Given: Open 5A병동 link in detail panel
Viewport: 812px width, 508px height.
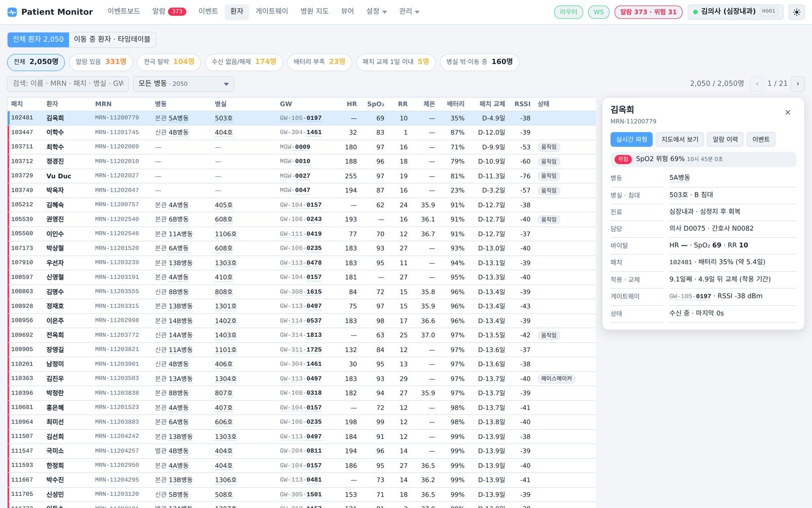Looking at the screenshot, I should click(x=680, y=178).
